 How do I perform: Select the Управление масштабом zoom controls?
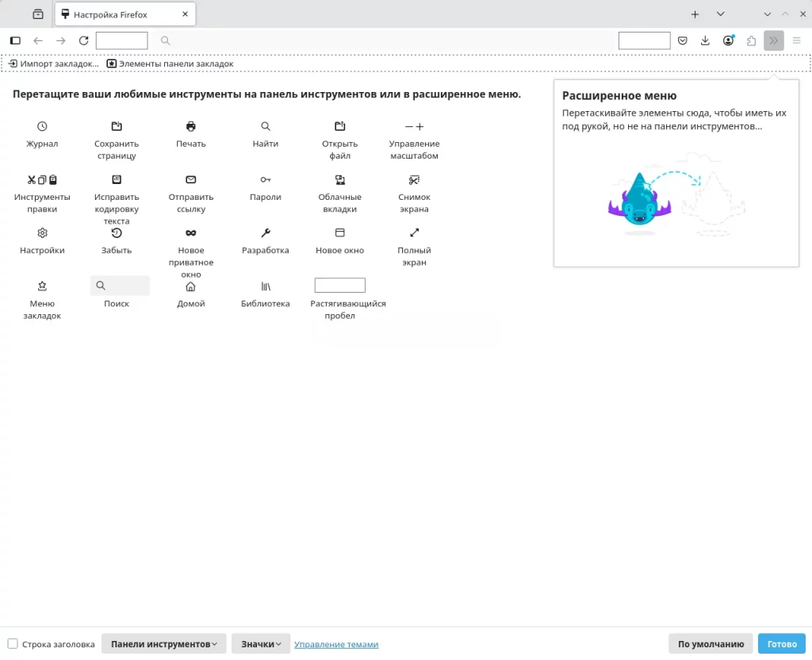(414, 126)
